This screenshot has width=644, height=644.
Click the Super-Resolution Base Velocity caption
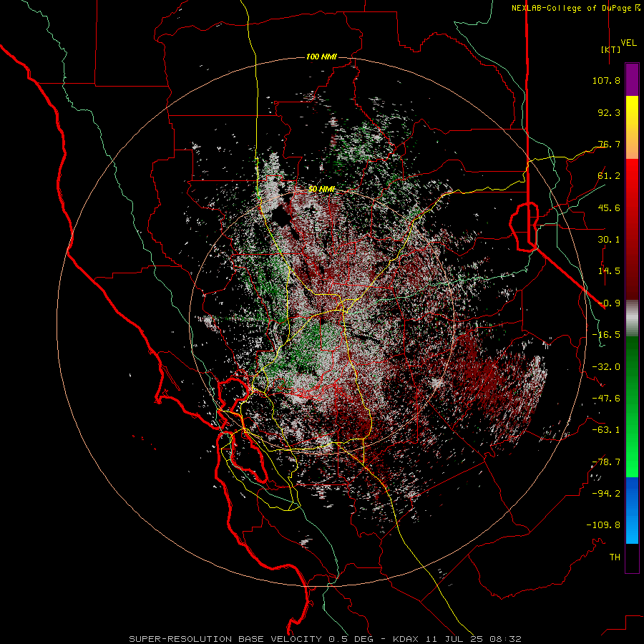pos(326,639)
